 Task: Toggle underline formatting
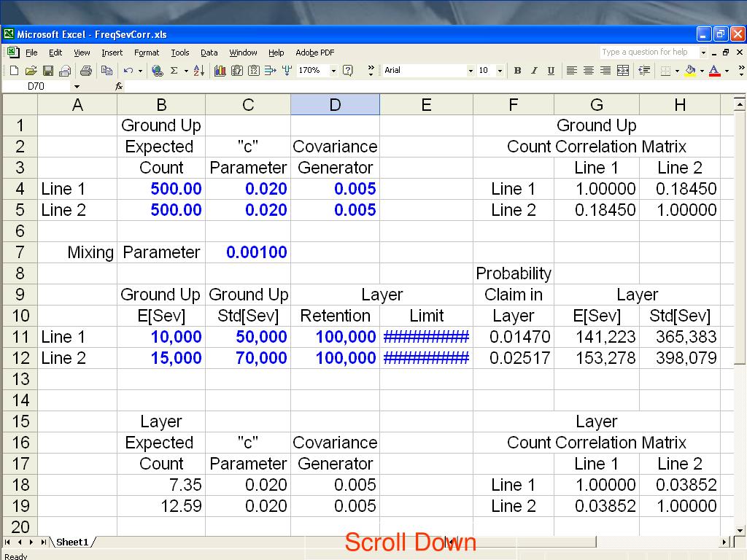[x=551, y=71]
